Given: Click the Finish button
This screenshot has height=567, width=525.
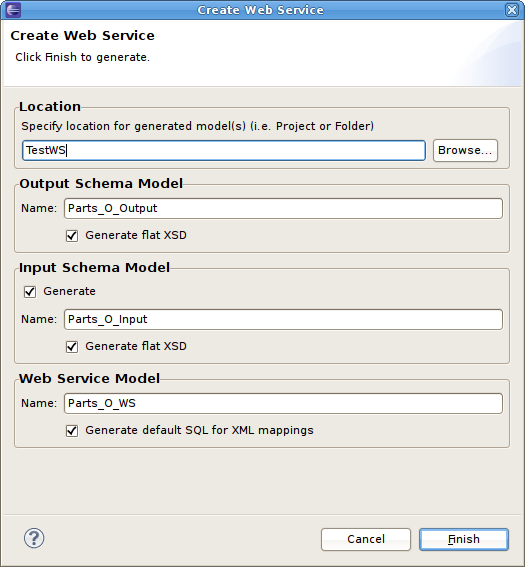Looking at the screenshot, I should point(464,539).
